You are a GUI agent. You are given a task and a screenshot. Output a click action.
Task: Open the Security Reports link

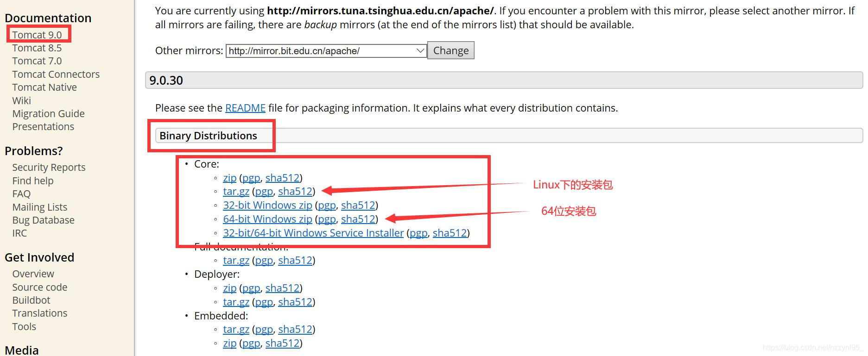pyautogui.click(x=49, y=167)
